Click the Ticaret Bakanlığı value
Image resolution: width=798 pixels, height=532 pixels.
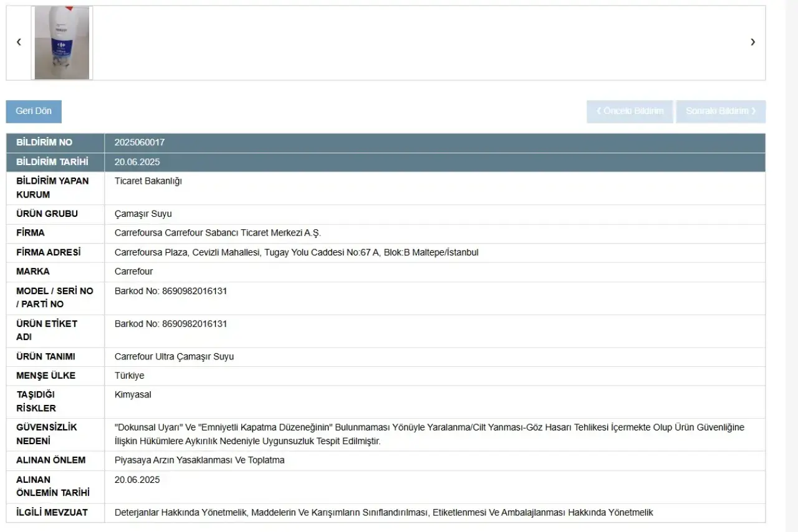click(x=148, y=181)
